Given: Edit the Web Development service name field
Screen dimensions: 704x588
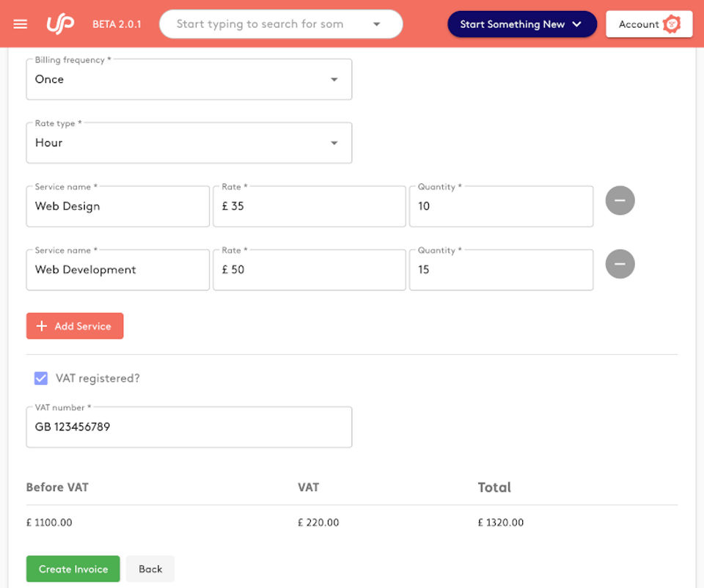Looking at the screenshot, I should click(x=117, y=270).
